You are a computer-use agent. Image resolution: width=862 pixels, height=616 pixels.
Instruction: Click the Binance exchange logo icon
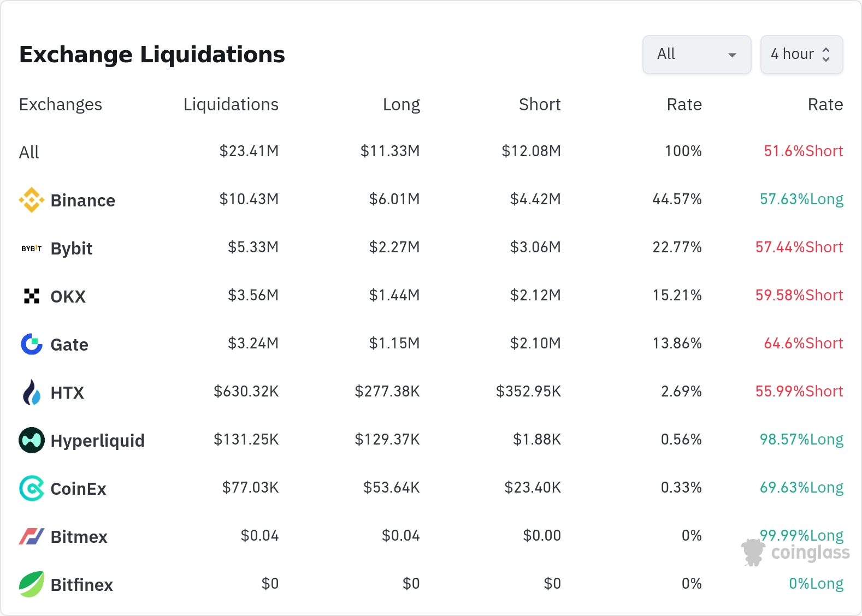click(32, 200)
